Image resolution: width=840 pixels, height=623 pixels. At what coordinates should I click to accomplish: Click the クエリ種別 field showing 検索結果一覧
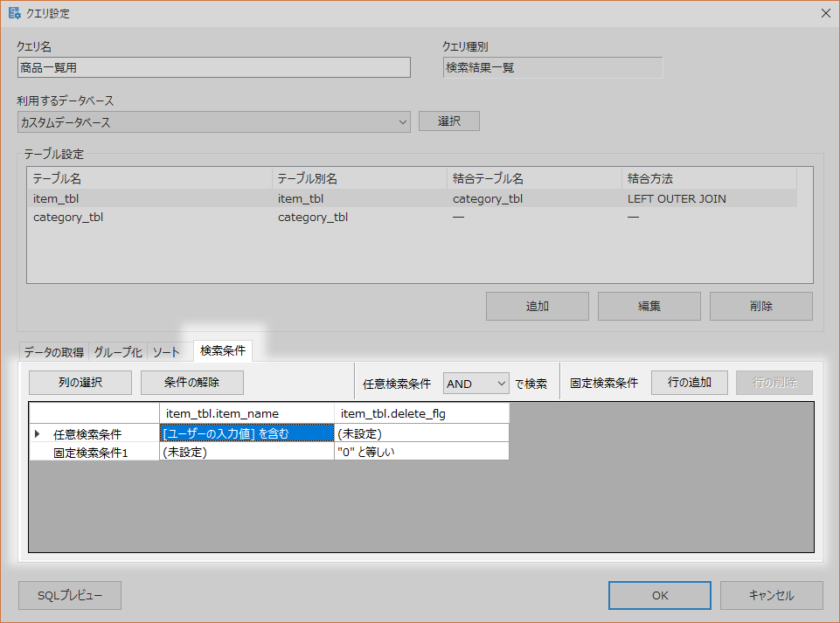[x=552, y=67]
